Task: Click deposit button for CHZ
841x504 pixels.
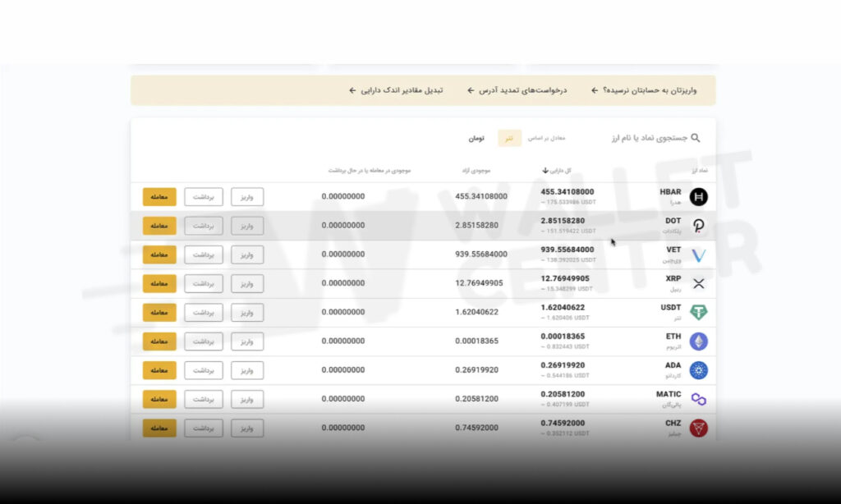Action: [247, 428]
